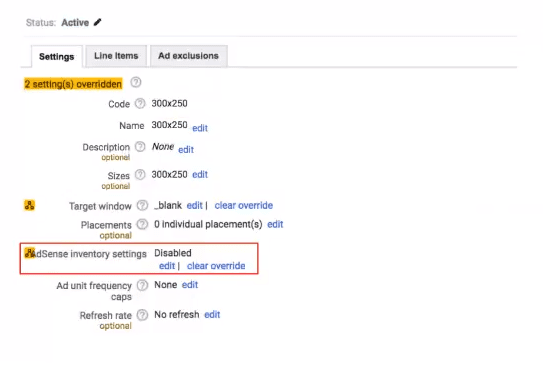Image resolution: width=543 pixels, height=375 pixels.
Task: Click the pencil icon beside Active status
Action: [98, 23]
